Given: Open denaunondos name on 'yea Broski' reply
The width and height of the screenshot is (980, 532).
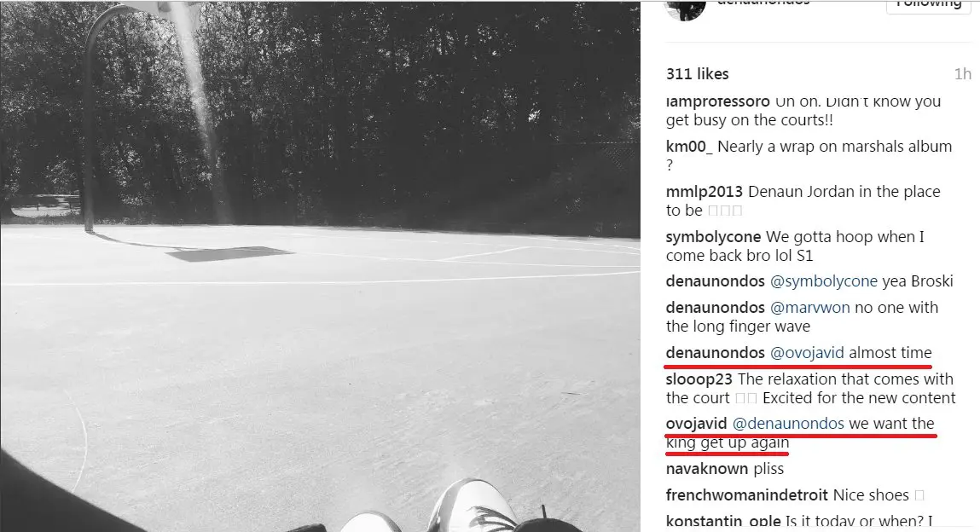Looking at the screenshot, I should pos(715,281).
